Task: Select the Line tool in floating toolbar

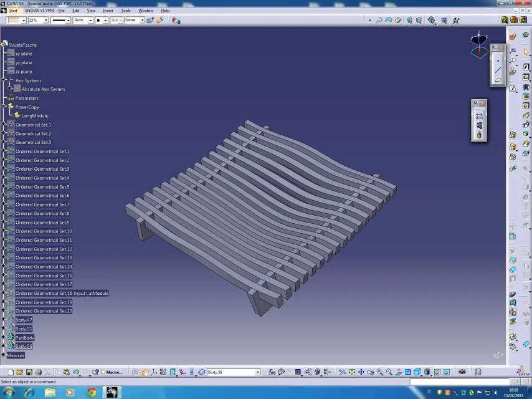Action: pyautogui.click(x=498, y=70)
